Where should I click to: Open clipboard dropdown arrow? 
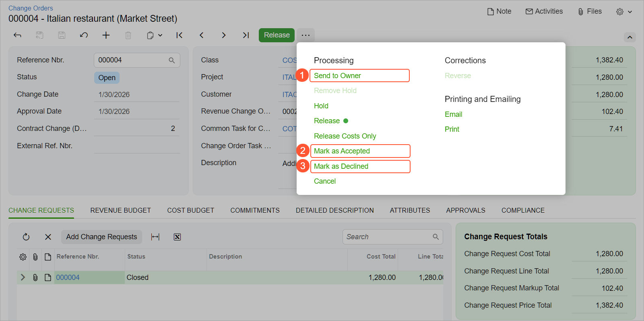coord(160,35)
